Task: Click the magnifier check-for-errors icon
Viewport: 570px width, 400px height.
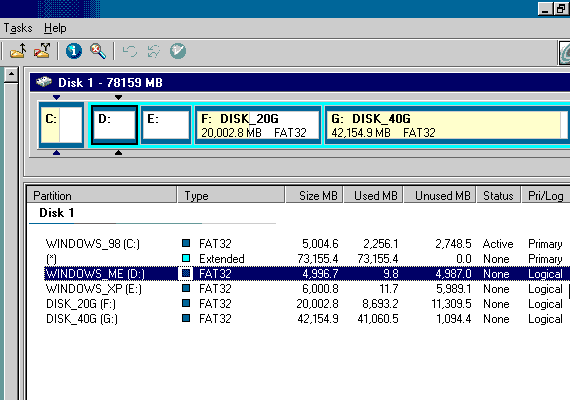Action: pos(98,51)
